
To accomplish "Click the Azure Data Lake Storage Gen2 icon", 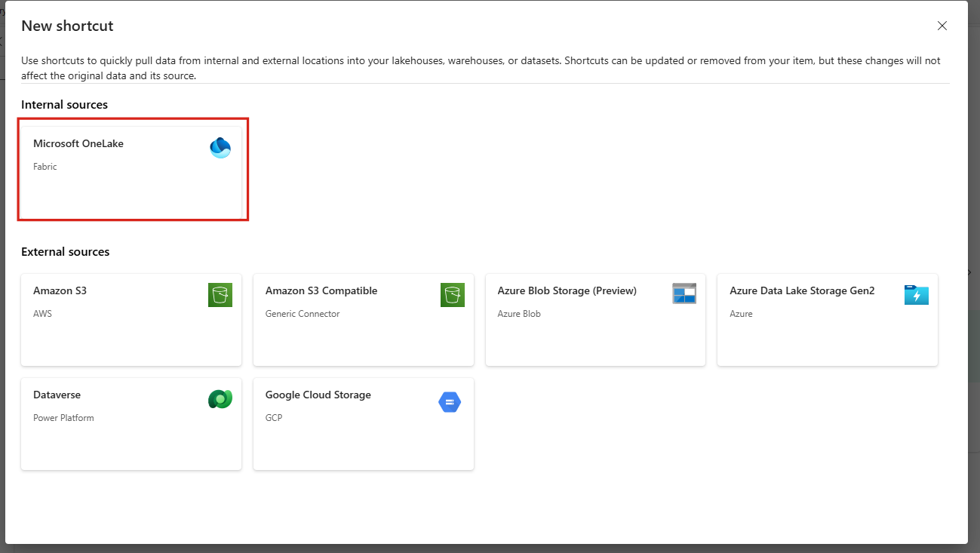I will click(x=917, y=295).
